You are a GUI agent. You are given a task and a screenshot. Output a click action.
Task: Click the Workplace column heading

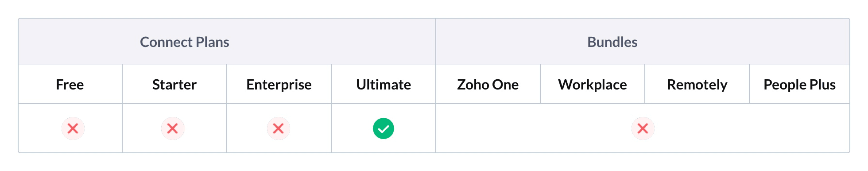click(x=593, y=85)
